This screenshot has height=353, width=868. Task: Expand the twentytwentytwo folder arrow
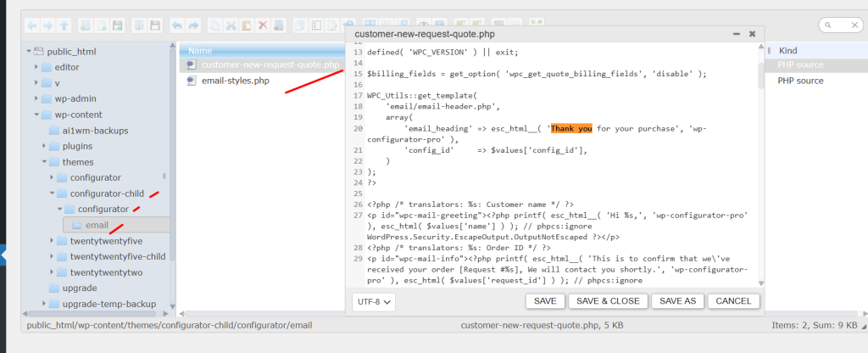(x=52, y=272)
